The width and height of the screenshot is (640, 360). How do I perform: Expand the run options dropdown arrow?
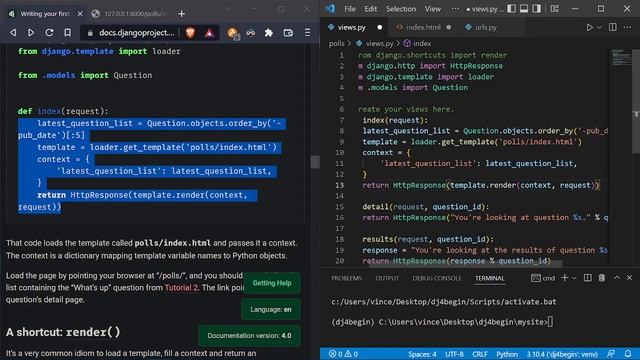pyautogui.click(x=599, y=27)
